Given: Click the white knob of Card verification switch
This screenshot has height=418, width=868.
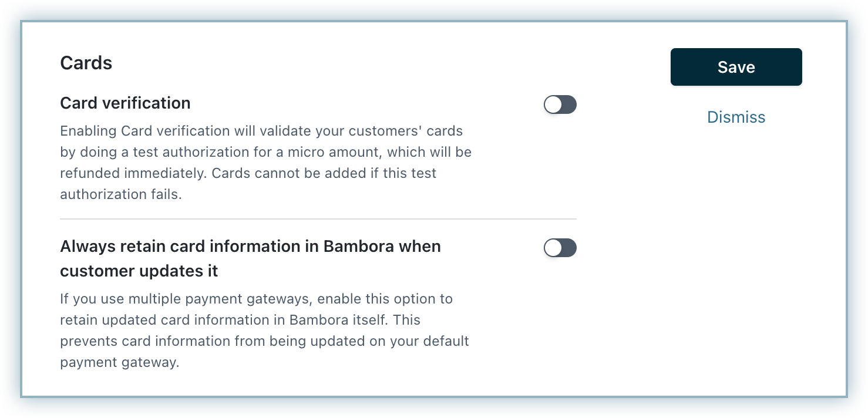Looking at the screenshot, I should click(553, 105).
